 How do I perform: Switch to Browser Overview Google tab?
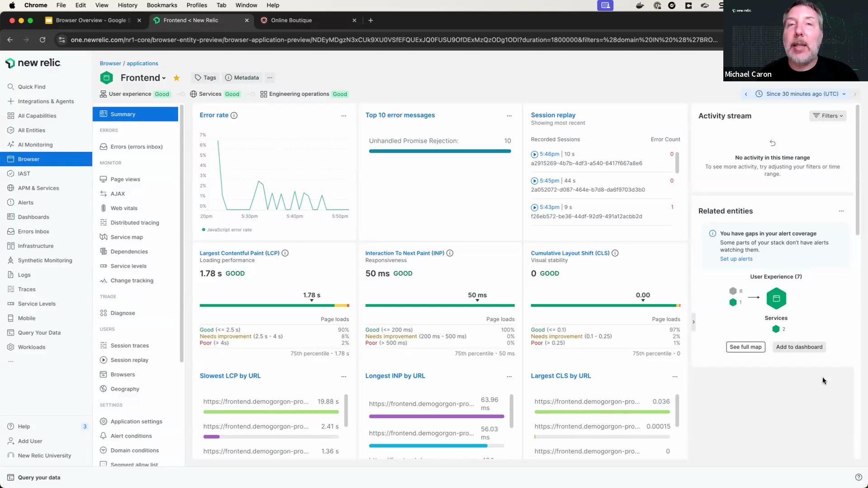tap(93, 20)
